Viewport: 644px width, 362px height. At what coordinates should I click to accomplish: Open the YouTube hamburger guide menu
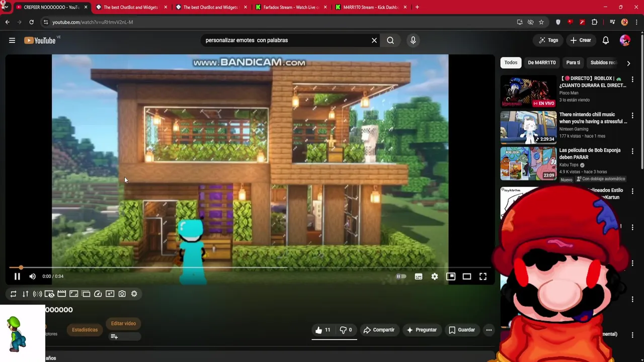pos(12,40)
